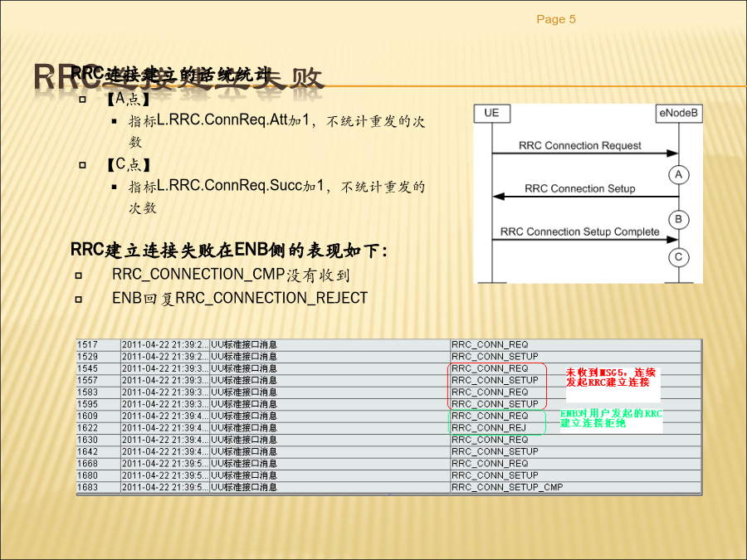
Task: Select log row number 1517
Action: tap(87, 344)
